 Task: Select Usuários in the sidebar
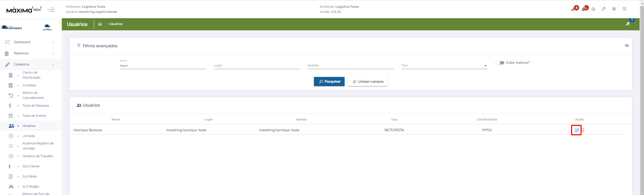coord(29,126)
